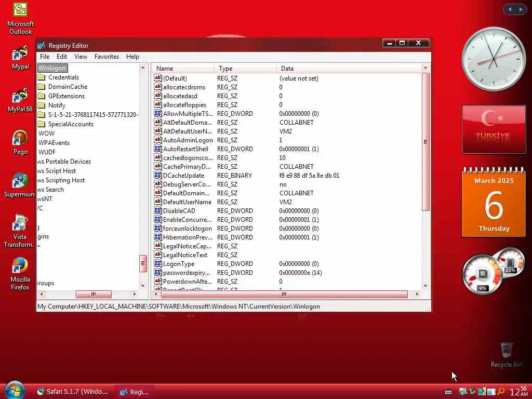Click the LogonType DWORD icon

tap(158, 263)
